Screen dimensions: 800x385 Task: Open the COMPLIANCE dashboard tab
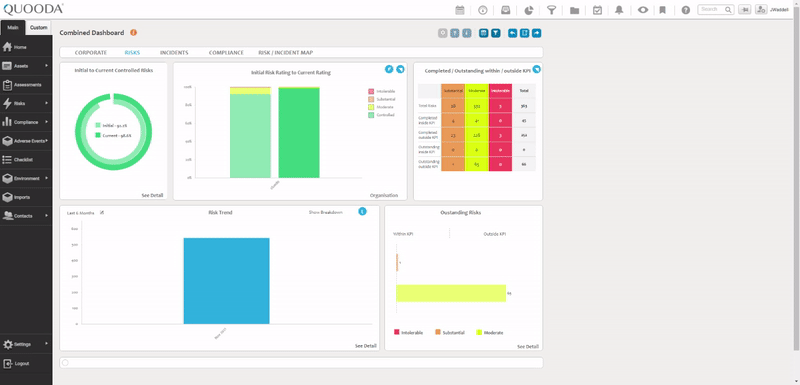(226, 53)
